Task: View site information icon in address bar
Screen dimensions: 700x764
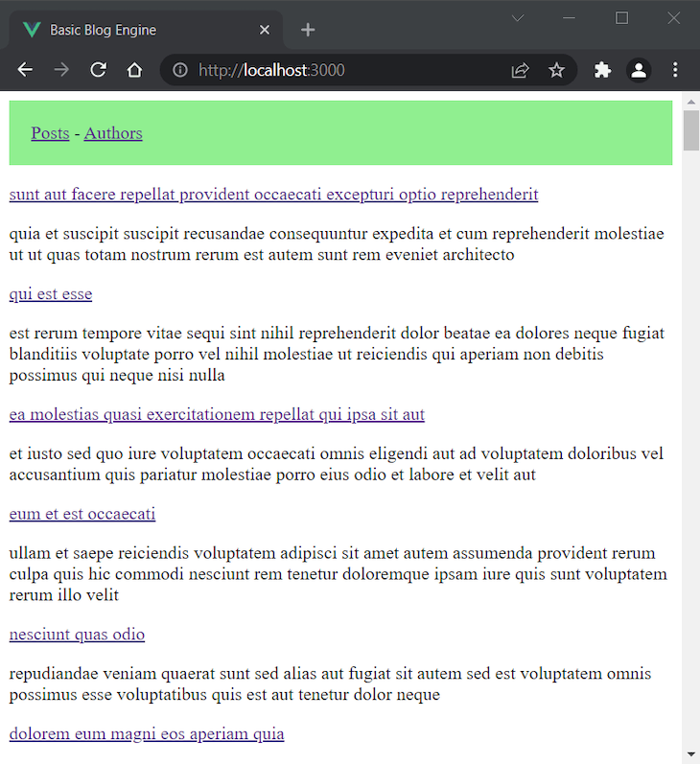Action: (179, 70)
